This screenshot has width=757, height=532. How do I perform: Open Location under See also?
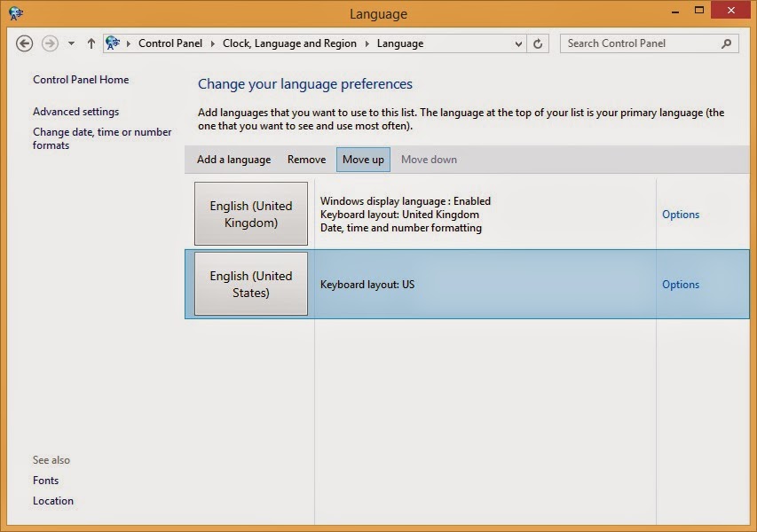click(53, 501)
